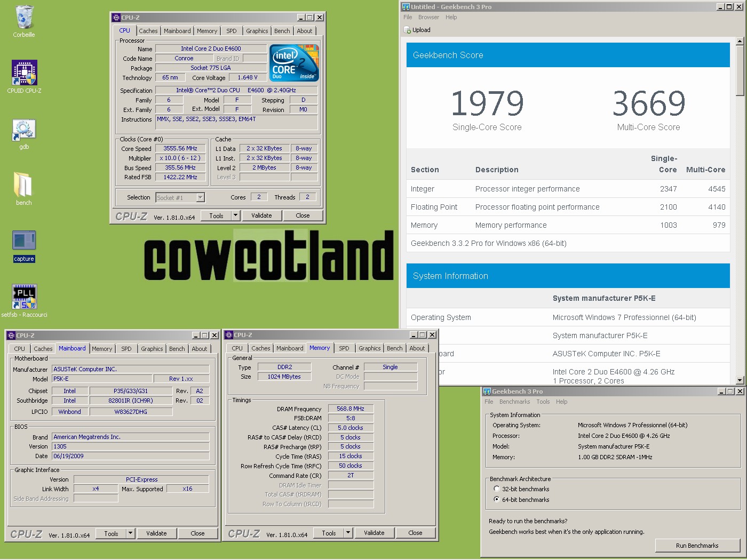Open the capture desktop icon
This screenshot has height=560, width=747.
pos(24,241)
